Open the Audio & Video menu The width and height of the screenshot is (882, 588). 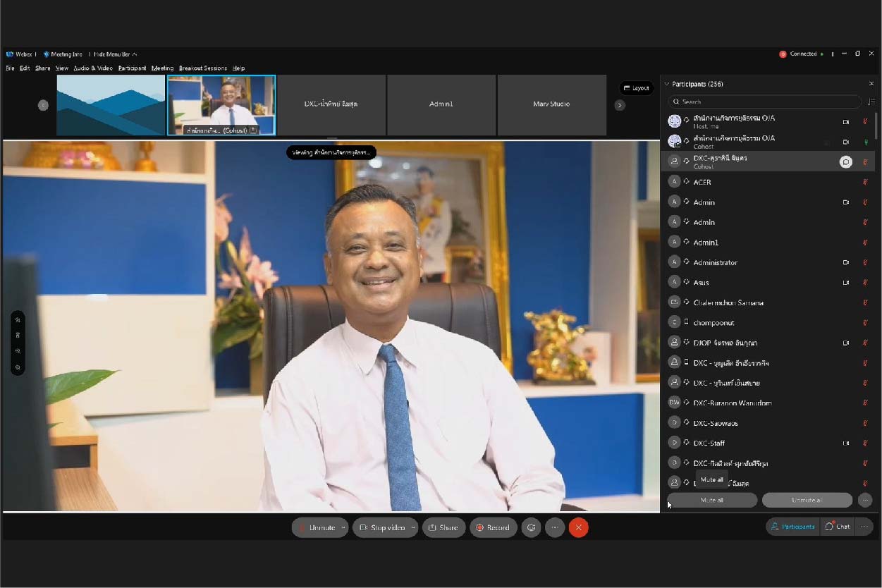(x=93, y=68)
